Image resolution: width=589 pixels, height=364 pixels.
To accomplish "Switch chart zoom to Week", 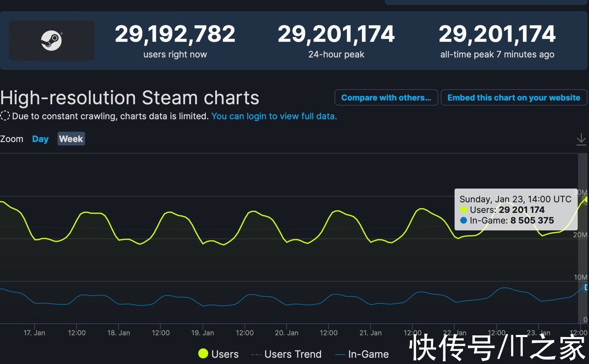I will (x=71, y=139).
